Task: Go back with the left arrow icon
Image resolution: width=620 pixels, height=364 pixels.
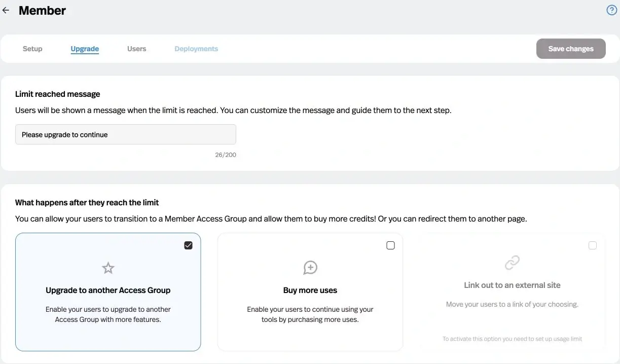Action: click(6, 10)
